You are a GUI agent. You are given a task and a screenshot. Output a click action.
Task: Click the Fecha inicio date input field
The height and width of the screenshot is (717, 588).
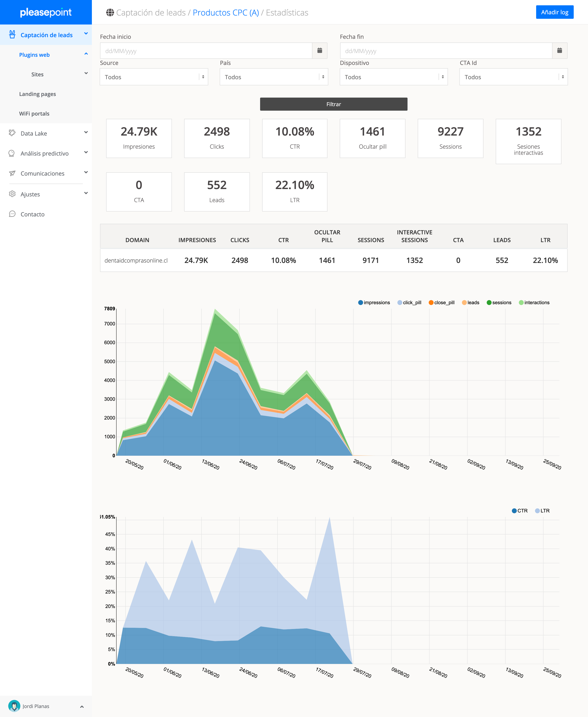point(206,51)
